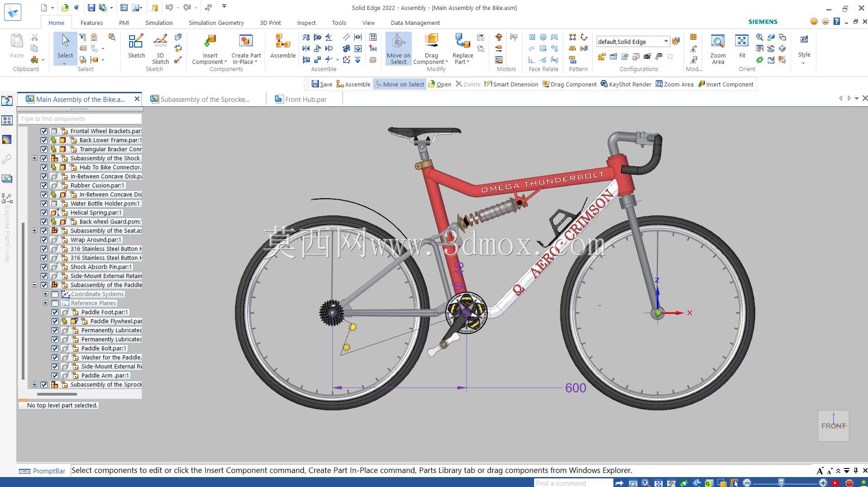Uncheck Water Bottle Holder.psm:1 checkbox
Image resolution: width=868 pixels, height=487 pixels.
[44, 204]
